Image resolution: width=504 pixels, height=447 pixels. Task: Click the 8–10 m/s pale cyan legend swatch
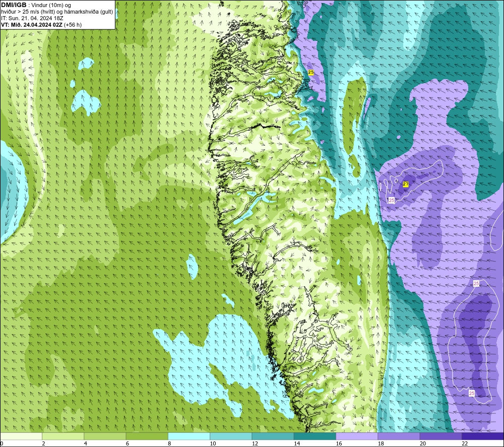coord(189,436)
